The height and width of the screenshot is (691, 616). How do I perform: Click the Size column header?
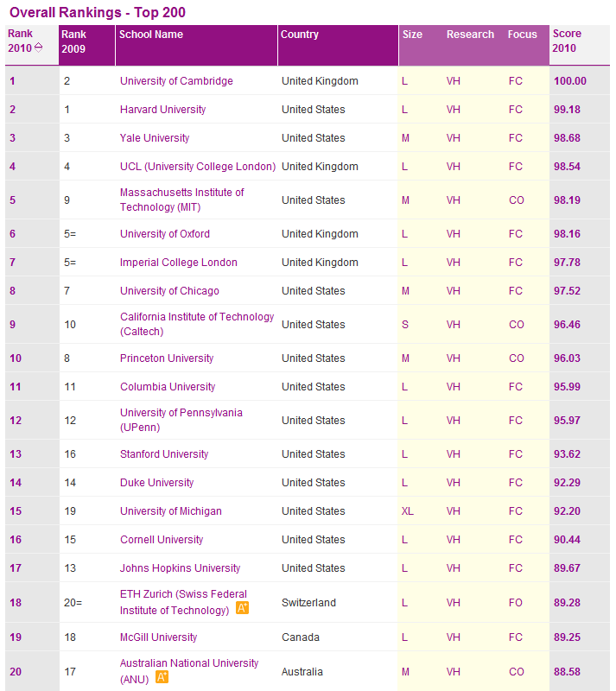pyautogui.click(x=412, y=35)
